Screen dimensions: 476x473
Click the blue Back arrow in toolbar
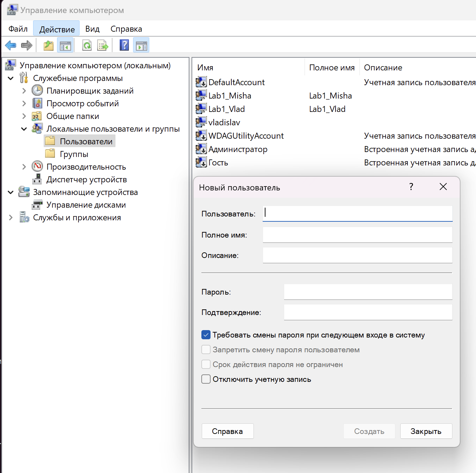(11, 45)
